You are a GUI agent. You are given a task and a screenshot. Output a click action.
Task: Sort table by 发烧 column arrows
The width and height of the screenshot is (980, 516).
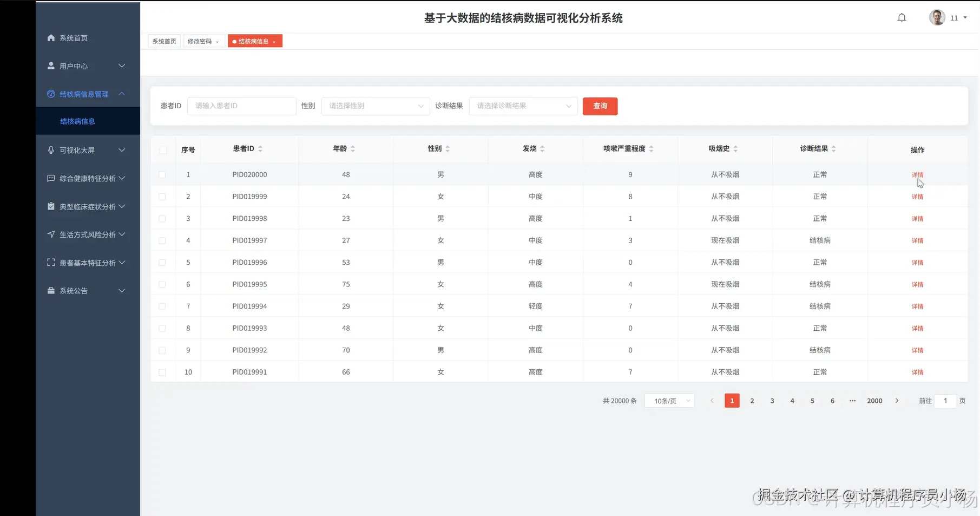coord(542,149)
